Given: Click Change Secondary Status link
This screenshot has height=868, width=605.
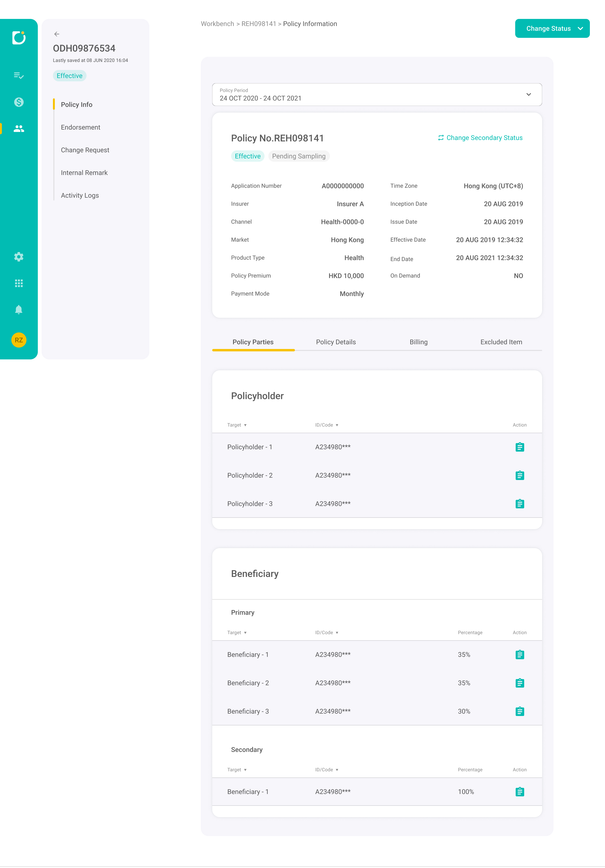Looking at the screenshot, I should (480, 138).
